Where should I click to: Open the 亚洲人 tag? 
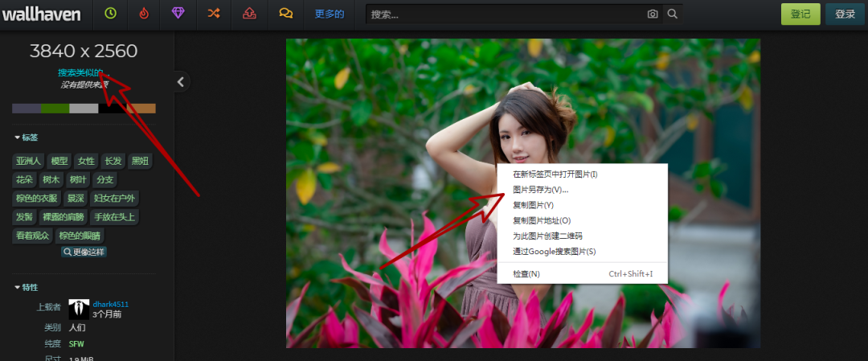28,161
